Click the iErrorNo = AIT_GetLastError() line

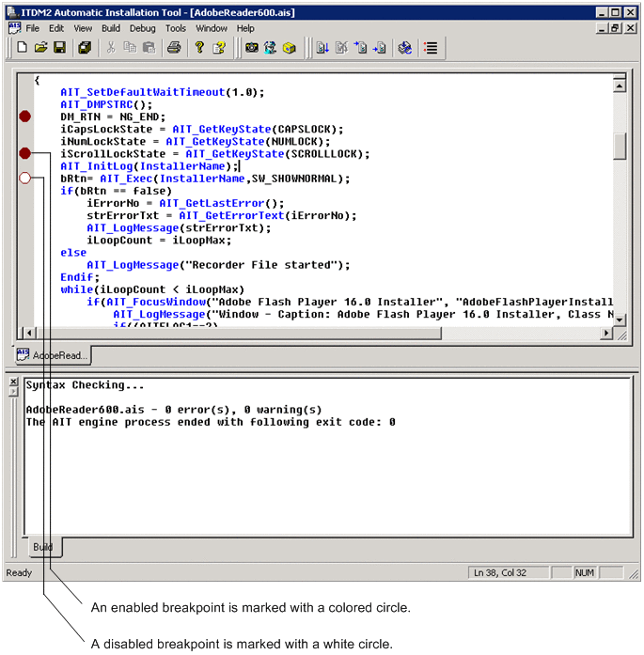pyautogui.click(x=185, y=203)
